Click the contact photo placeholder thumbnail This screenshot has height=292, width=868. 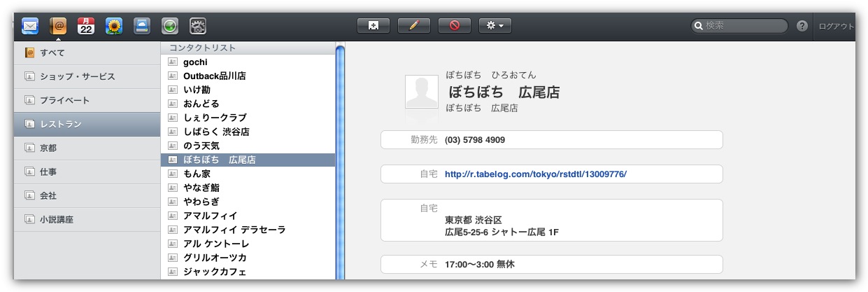(x=422, y=92)
